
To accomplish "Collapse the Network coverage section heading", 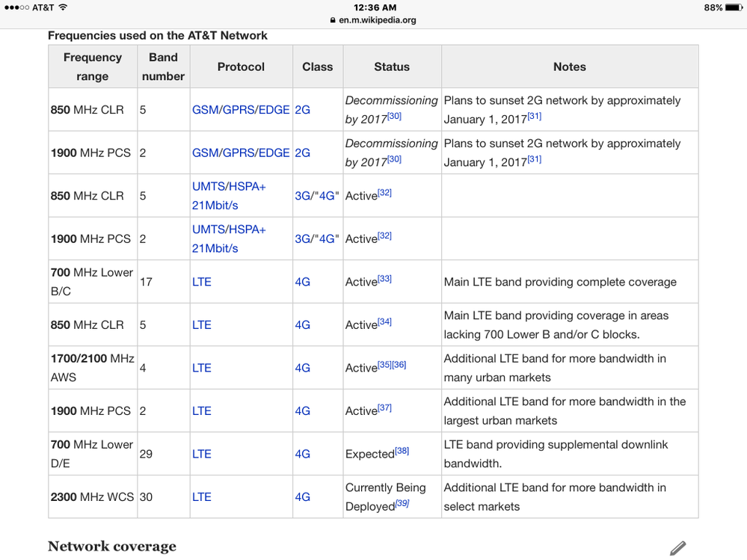I will 112,547.
